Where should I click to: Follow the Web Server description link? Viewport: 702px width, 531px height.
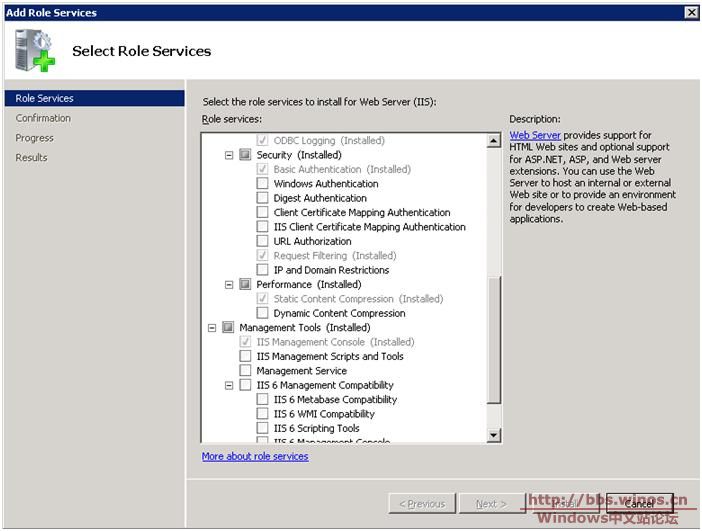click(x=535, y=135)
